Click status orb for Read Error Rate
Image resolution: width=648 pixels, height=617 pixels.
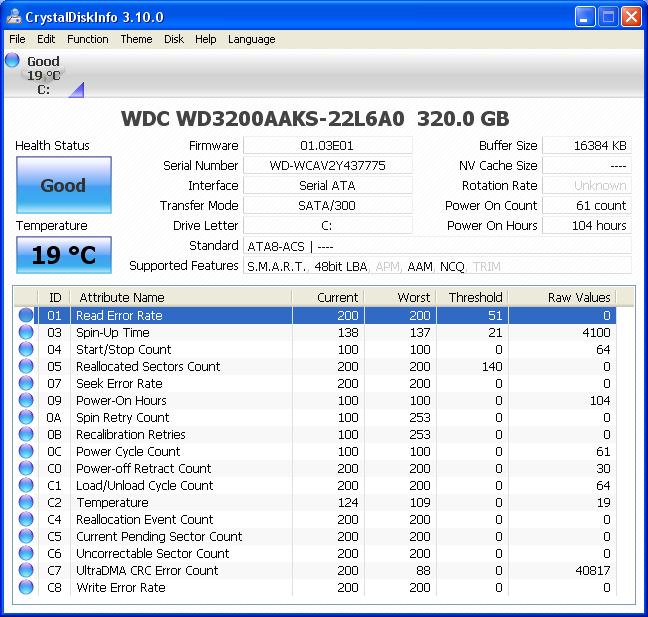(x=26, y=315)
